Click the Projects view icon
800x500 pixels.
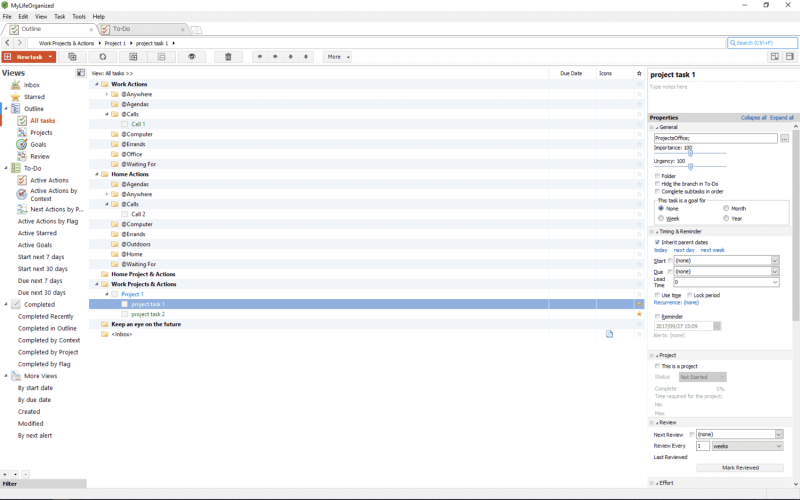pyautogui.click(x=22, y=132)
